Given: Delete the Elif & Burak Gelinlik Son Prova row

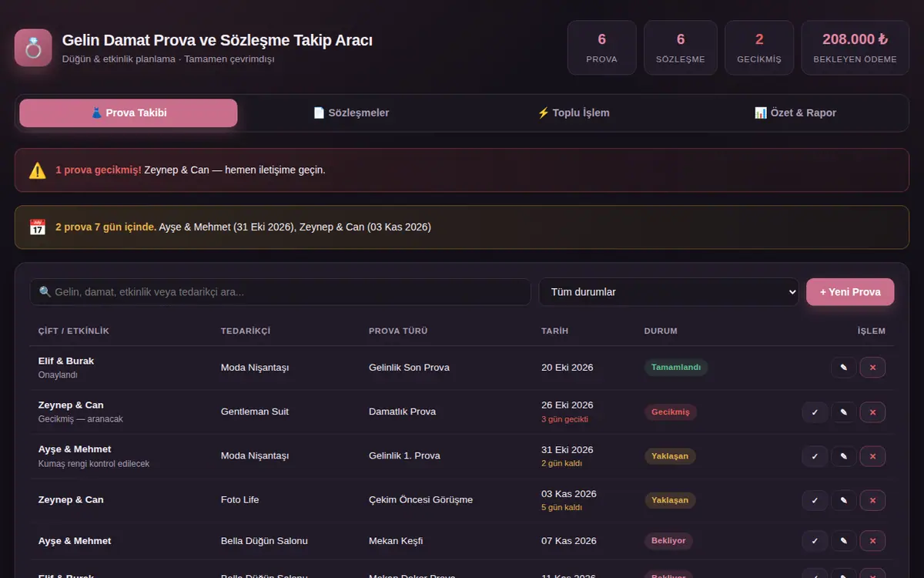Looking at the screenshot, I should click(872, 368).
